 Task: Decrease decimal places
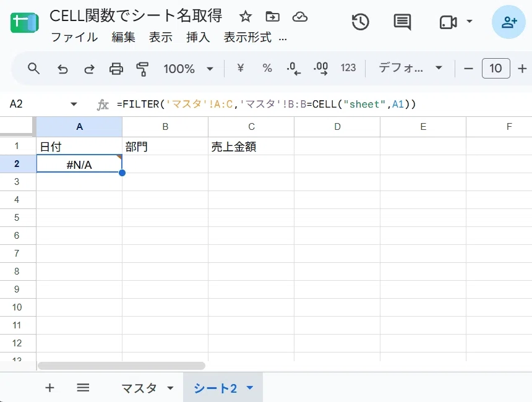(x=293, y=69)
